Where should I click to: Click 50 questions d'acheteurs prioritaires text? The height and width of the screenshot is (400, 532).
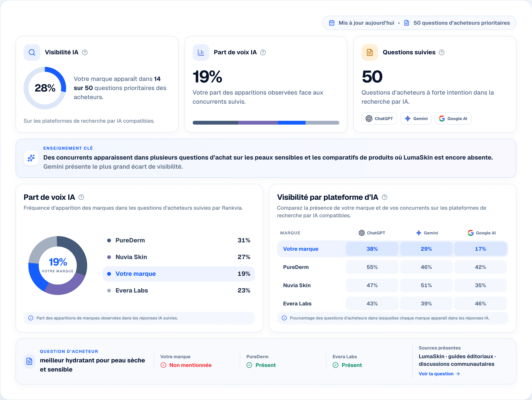coord(462,23)
